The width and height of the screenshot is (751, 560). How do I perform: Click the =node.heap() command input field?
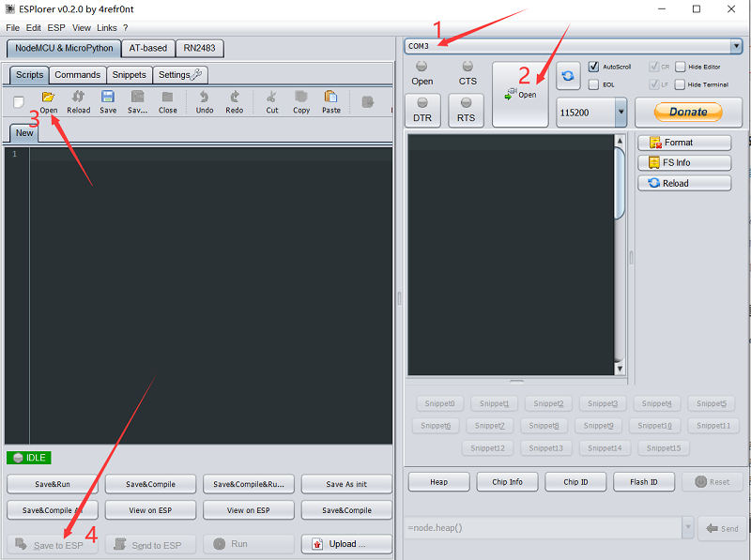click(x=544, y=528)
